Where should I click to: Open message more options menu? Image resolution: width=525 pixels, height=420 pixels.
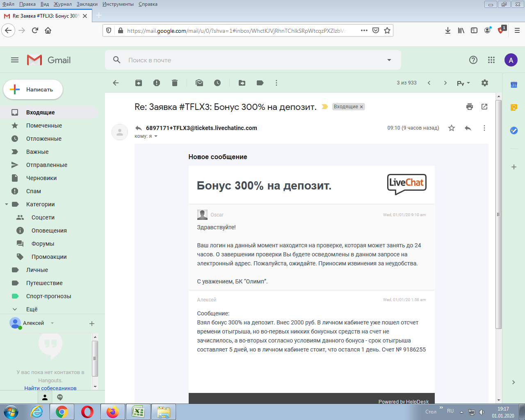[x=484, y=128]
